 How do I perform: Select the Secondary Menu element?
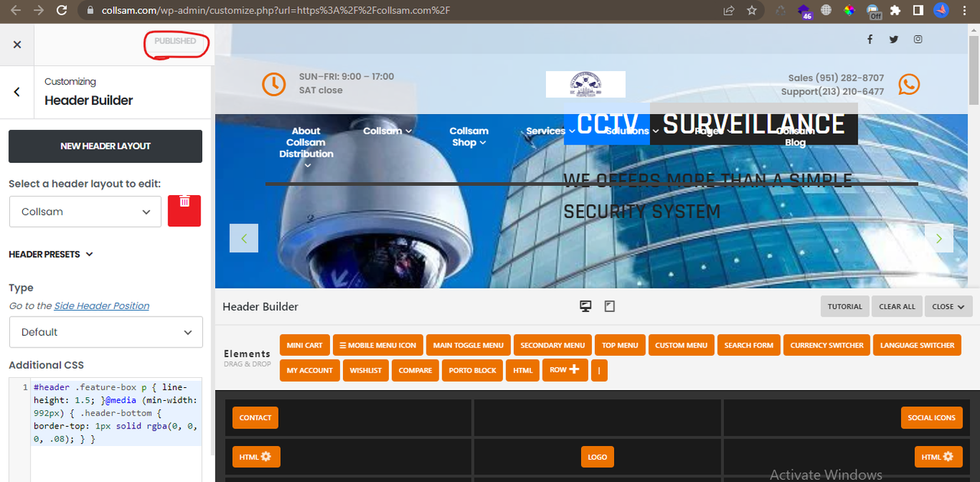coord(553,345)
